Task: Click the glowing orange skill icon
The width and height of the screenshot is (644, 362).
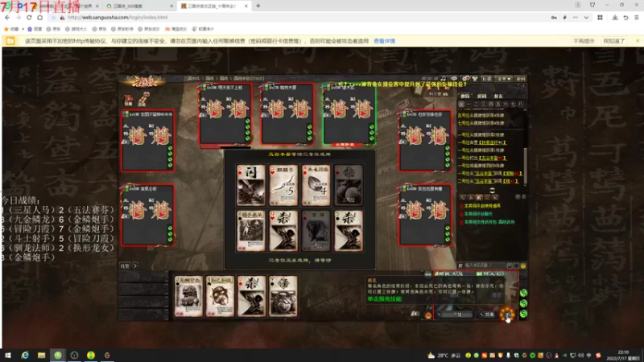Action: point(507,315)
